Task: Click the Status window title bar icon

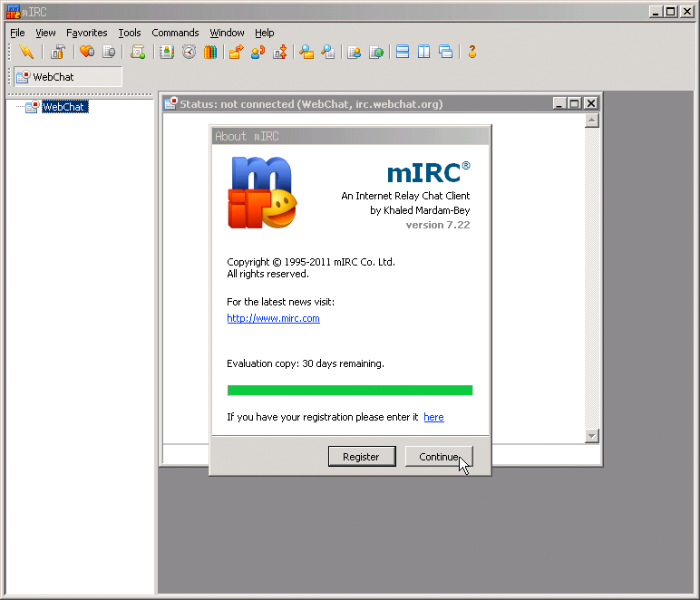Action: (x=170, y=103)
